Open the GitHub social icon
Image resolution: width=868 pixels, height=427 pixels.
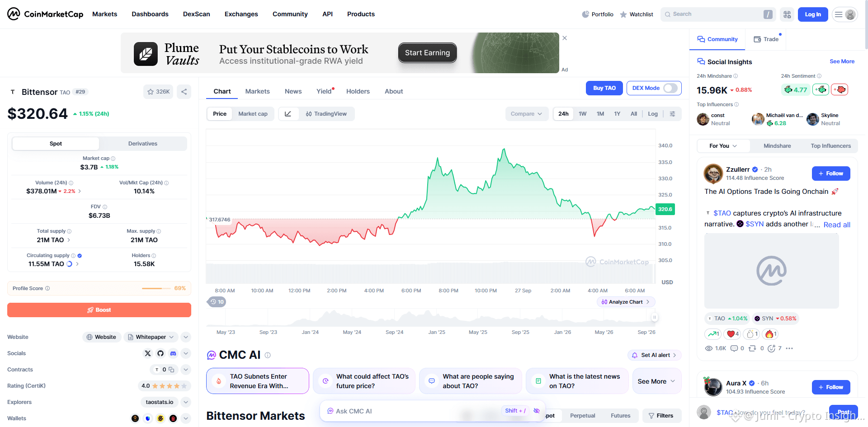tap(160, 353)
